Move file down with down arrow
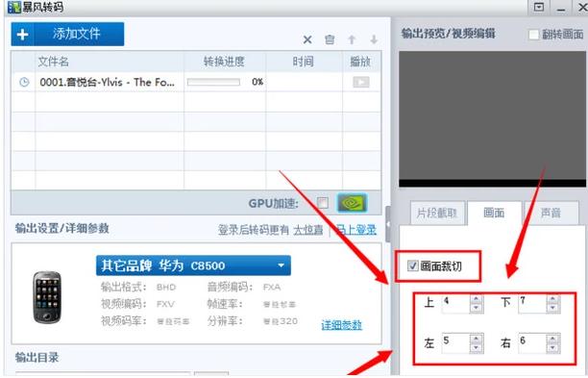 point(374,39)
